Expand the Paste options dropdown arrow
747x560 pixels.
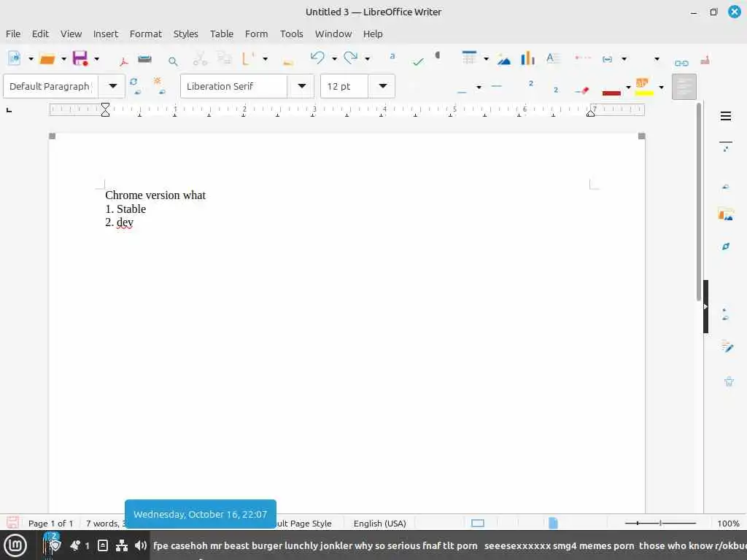point(265,59)
